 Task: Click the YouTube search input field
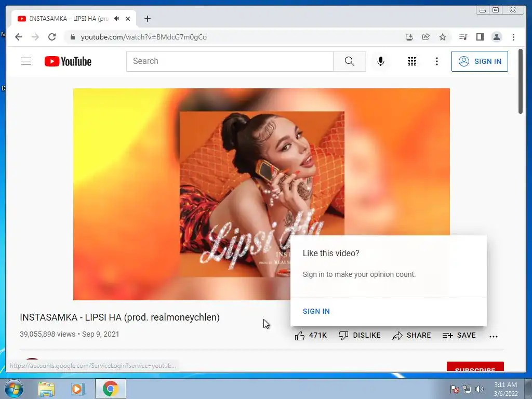(230, 61)
